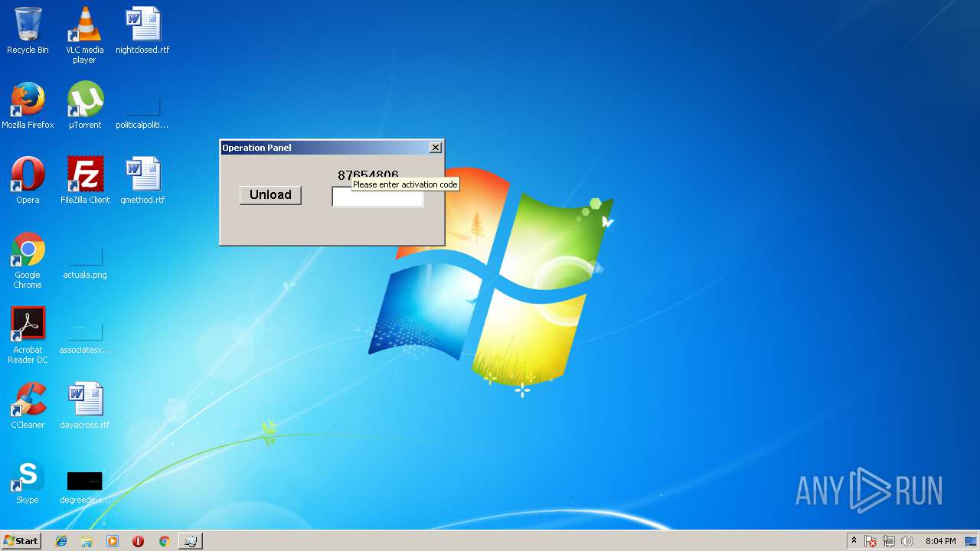The height and width of the screenshot is (551, 980).
Task: Open the Start menu
Action: click(21, 541)
